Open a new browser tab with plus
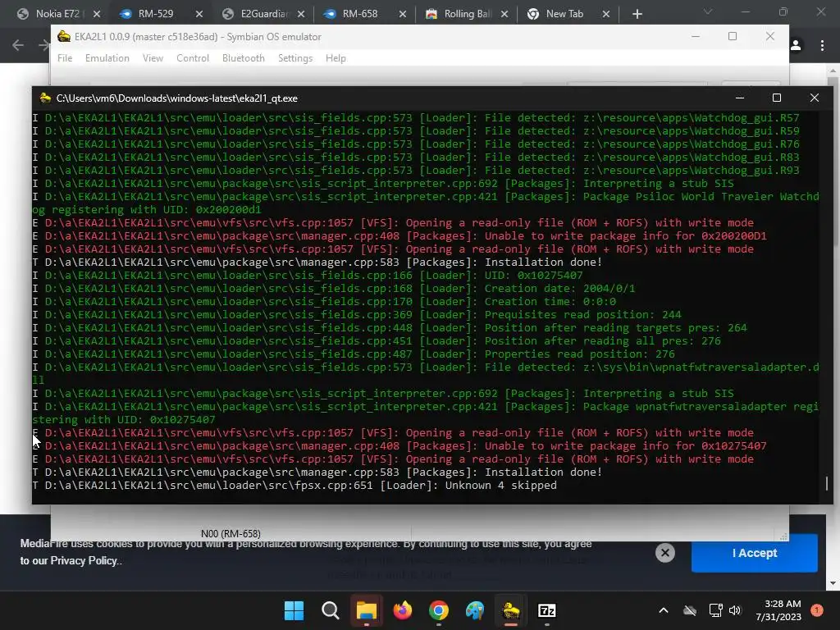 pyautogui.click(x=637, y=14)
